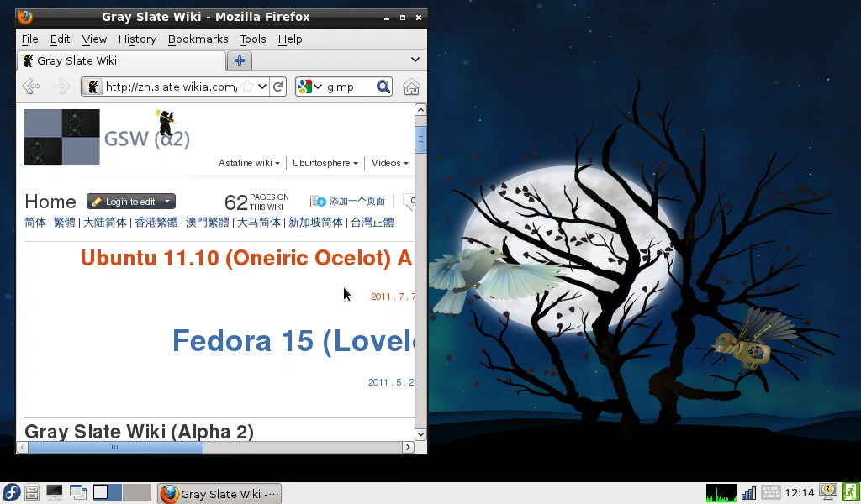The width and height of the screenshot is (861, 504).
Task: Open a new tab with the plus icon
Action: coord(239,60)
